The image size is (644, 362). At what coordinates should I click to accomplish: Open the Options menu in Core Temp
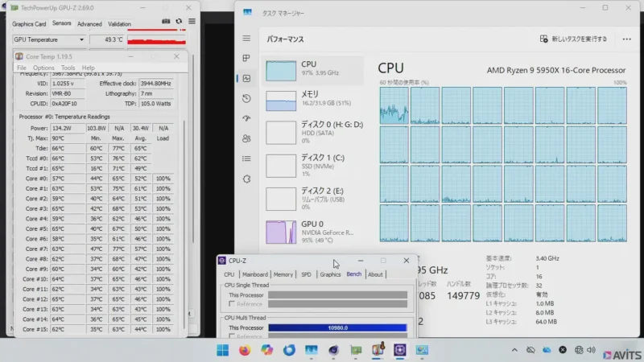pos(43,68)
